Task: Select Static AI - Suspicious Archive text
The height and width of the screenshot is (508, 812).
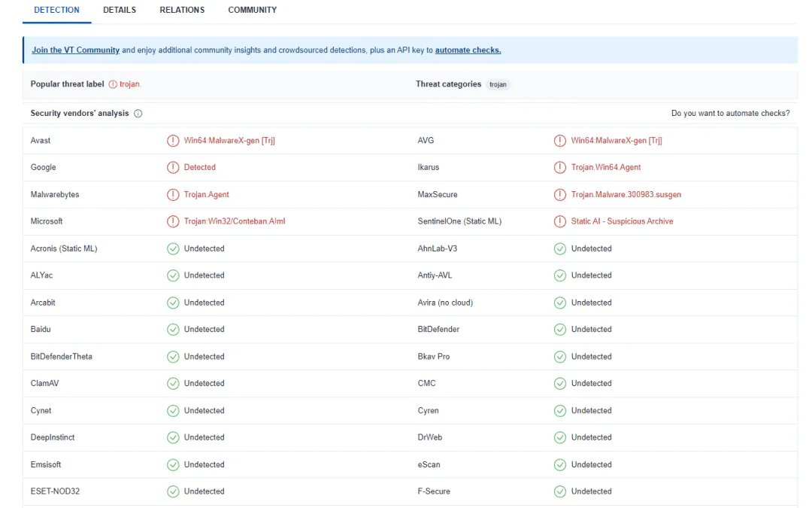Action: pyautogui.click(x=622, y=221)
